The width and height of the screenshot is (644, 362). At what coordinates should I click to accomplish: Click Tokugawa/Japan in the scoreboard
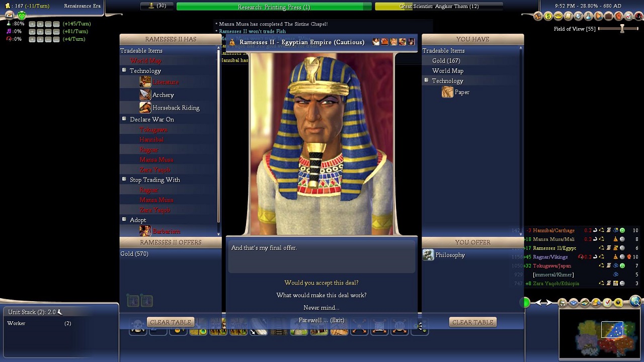(x=552, y=265)
